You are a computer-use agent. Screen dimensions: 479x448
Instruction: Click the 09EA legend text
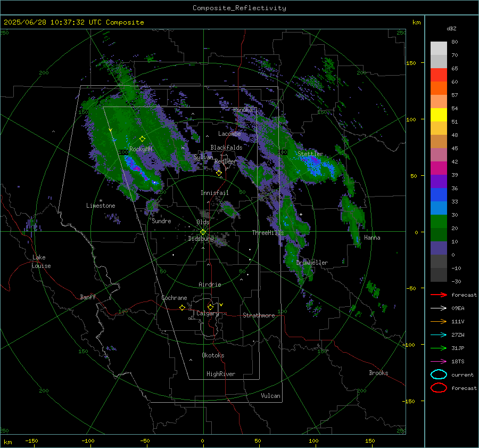(458, 308)
